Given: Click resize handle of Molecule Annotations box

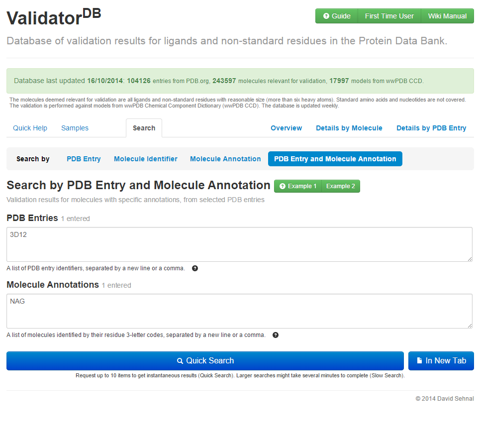Looking at the screenshot, I should point(470,326).
